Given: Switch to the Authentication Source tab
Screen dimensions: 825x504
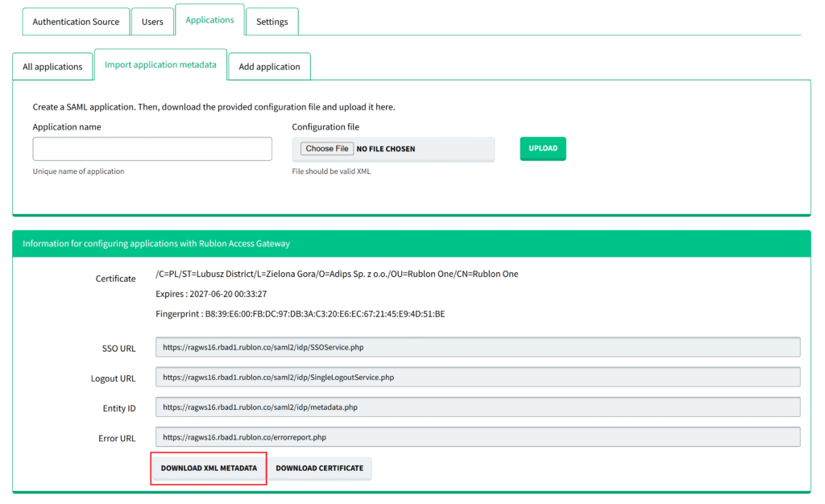Looking at the screenshot, I should tap(76, 22).
